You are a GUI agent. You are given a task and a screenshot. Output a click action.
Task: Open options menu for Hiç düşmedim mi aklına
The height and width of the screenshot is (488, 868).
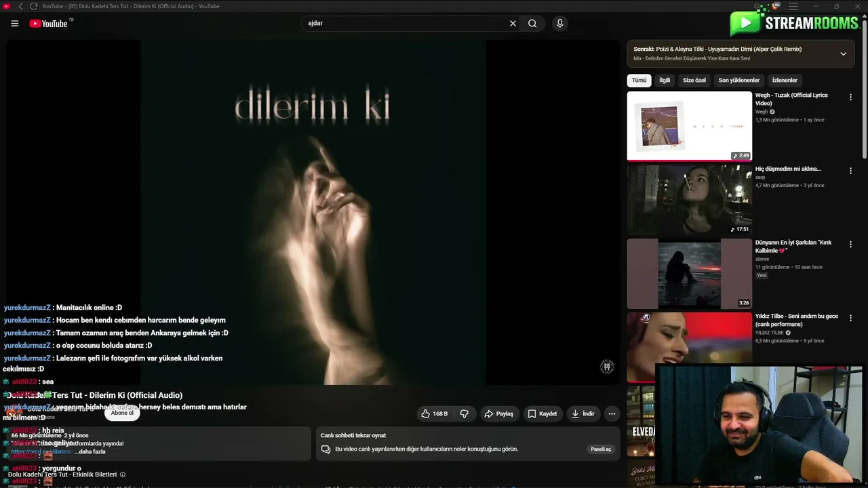(x=850, y=171)
